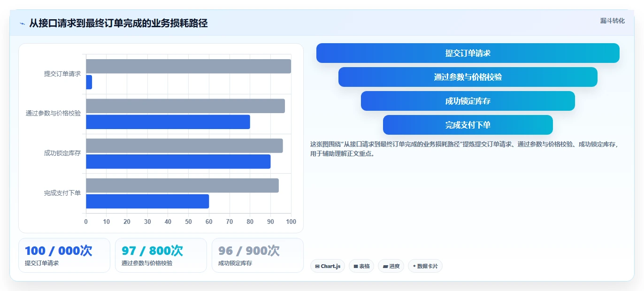Click the 通过参数与价格校验 chart axis label

point(53,114)
